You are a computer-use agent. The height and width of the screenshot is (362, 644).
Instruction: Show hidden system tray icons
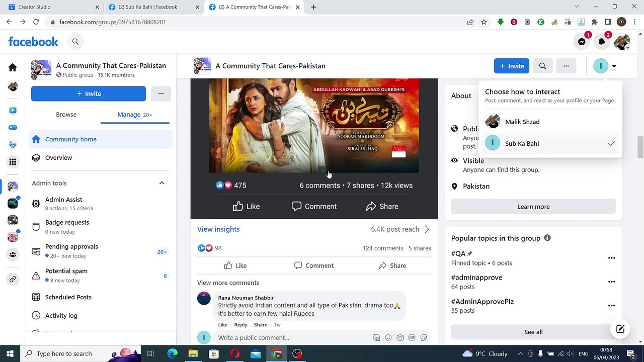pyautogui.click(x=520, y=353)
